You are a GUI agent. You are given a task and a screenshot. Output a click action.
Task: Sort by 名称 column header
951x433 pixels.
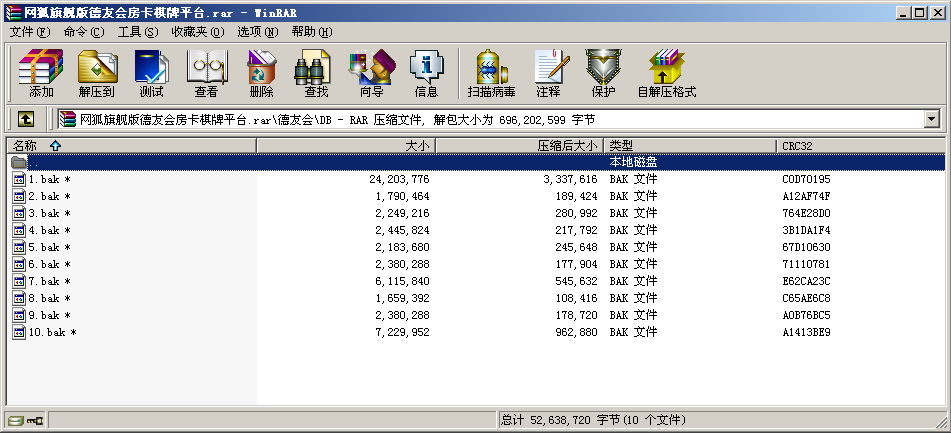[131, 146]
